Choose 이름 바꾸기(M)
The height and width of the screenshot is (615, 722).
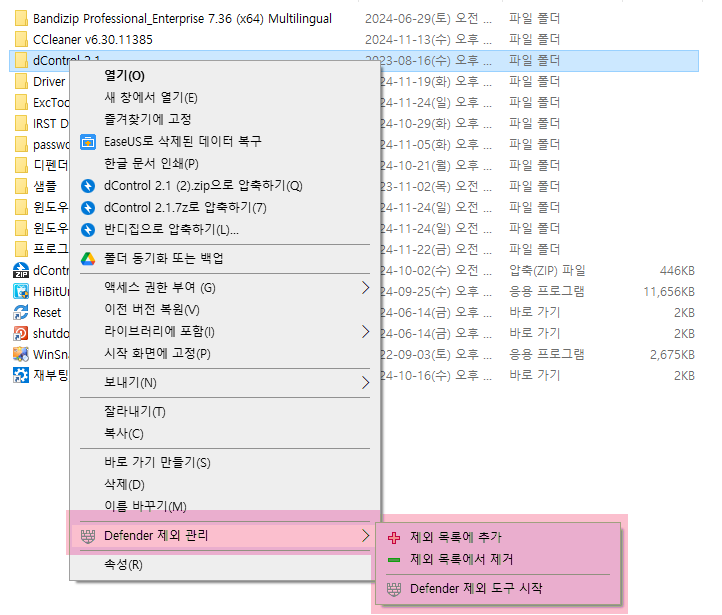tap(145, 506)
